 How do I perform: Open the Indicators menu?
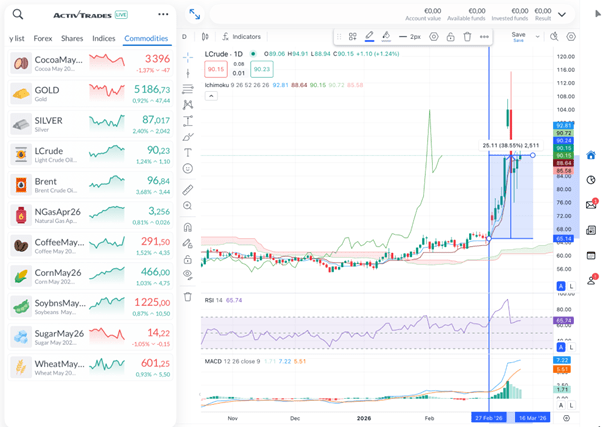click(240, 36)
